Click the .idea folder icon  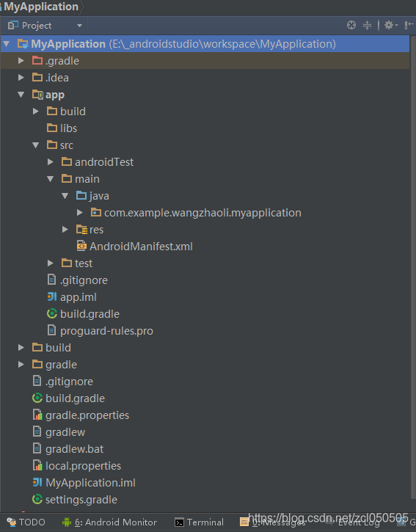[x=37, y=77]
